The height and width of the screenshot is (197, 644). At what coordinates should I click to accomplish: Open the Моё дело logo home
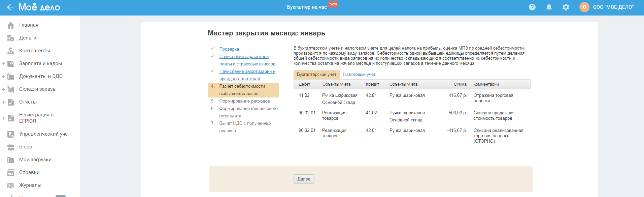[x=39, y=7]
